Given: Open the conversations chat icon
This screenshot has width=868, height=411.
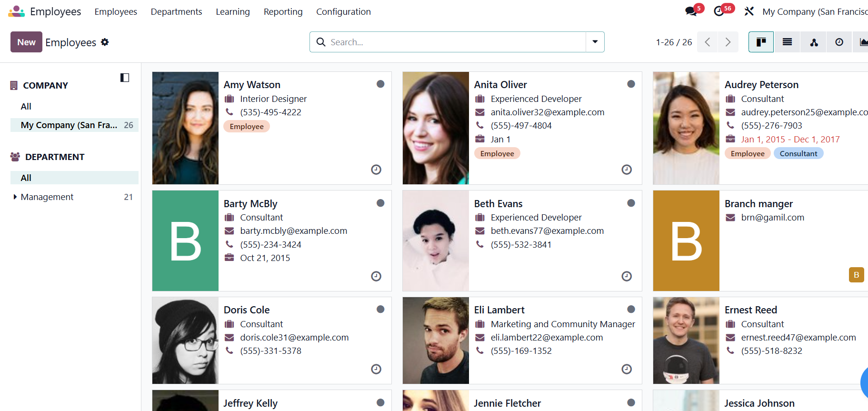Looking at the screenshot, I should pyautogui.click(x=691, y=11).
